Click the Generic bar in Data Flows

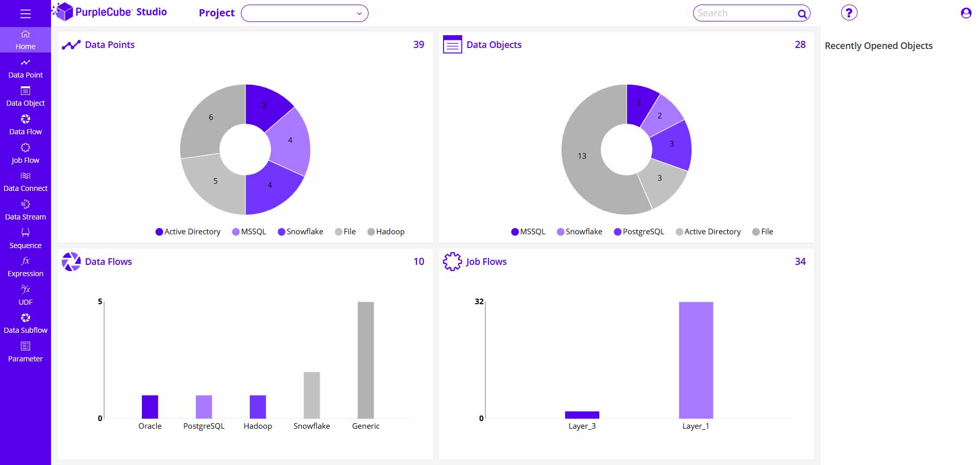pyautogui.click(x=365, y=360)
